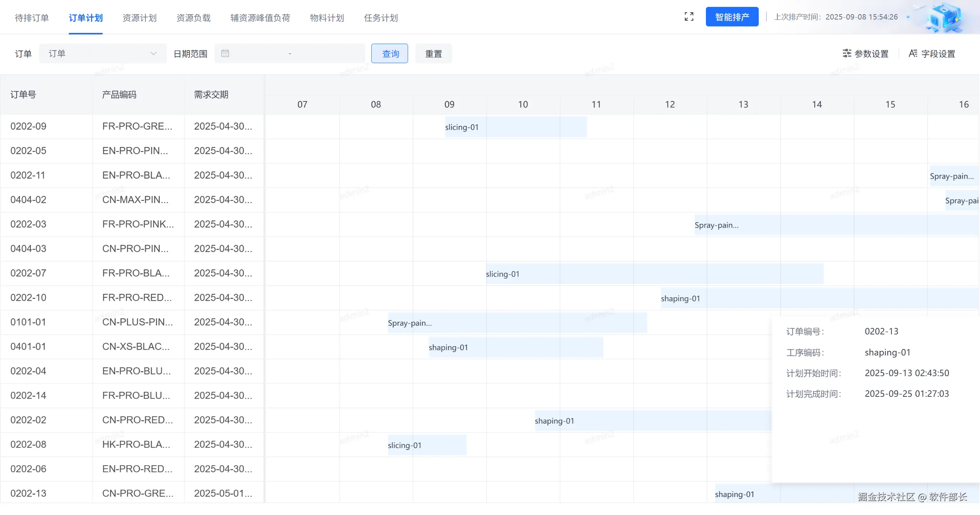980x515 pixels.
Task: Click shaping-01 bar in row 0401-01
Action: click(515, 347)
